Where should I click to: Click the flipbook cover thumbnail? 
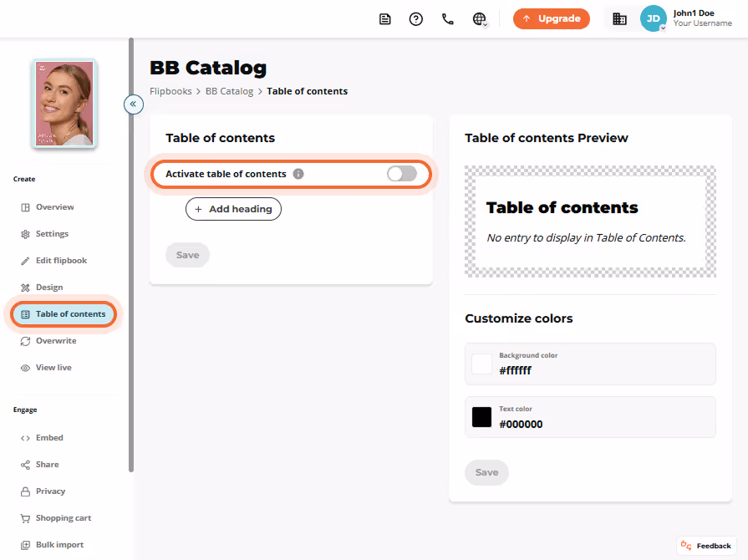[x=64, y=104]
